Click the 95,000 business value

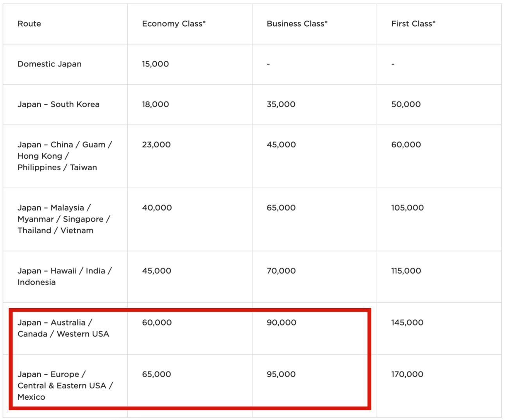(281, 374)
